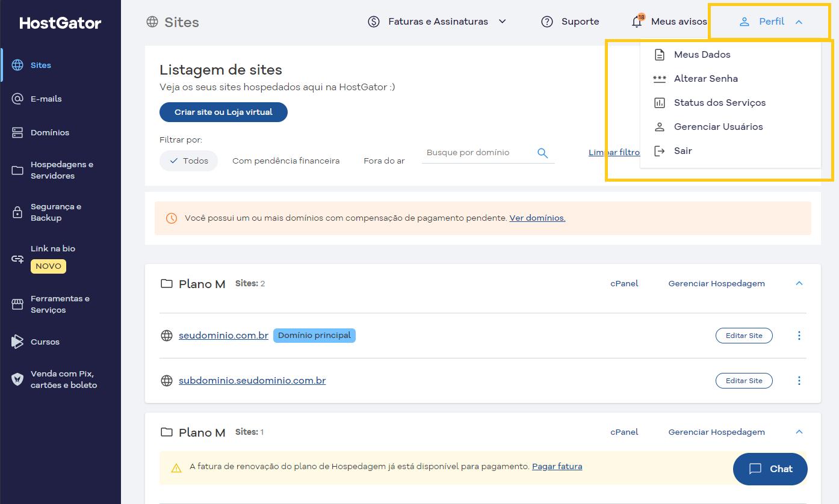The height and width of the screenshot is (504, 839).
Task: Collapse the first Plano M section
Action: click(x=799, y=283)
